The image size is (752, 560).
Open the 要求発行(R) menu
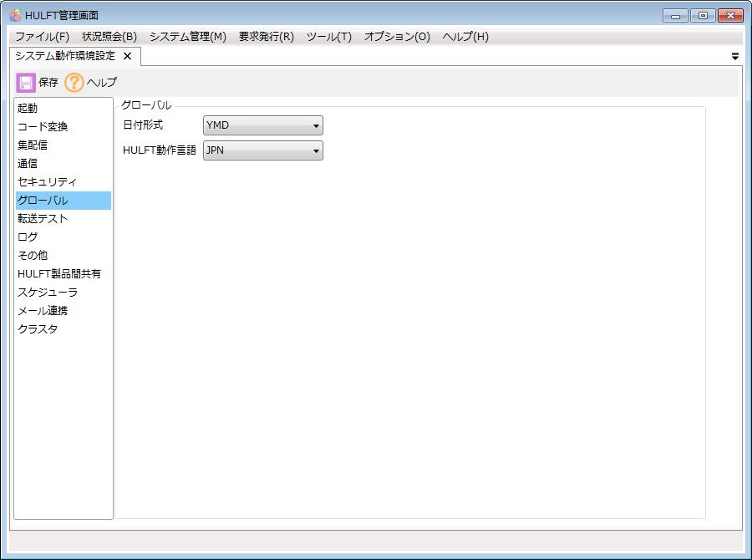[267, 37]
